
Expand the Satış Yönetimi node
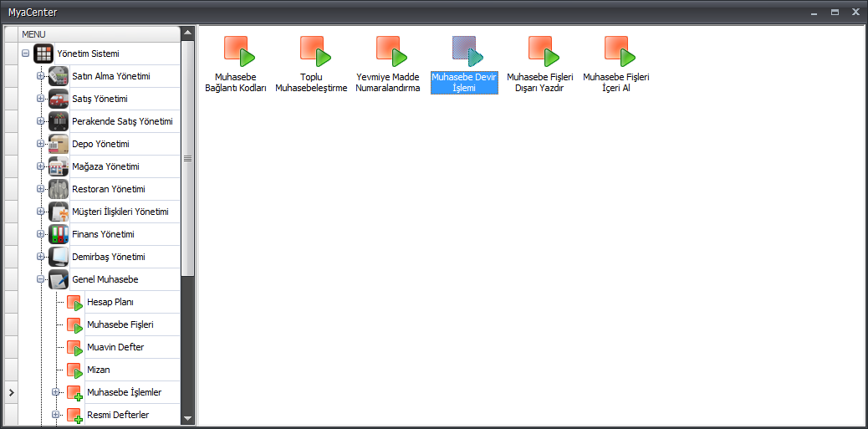point(40,99)
